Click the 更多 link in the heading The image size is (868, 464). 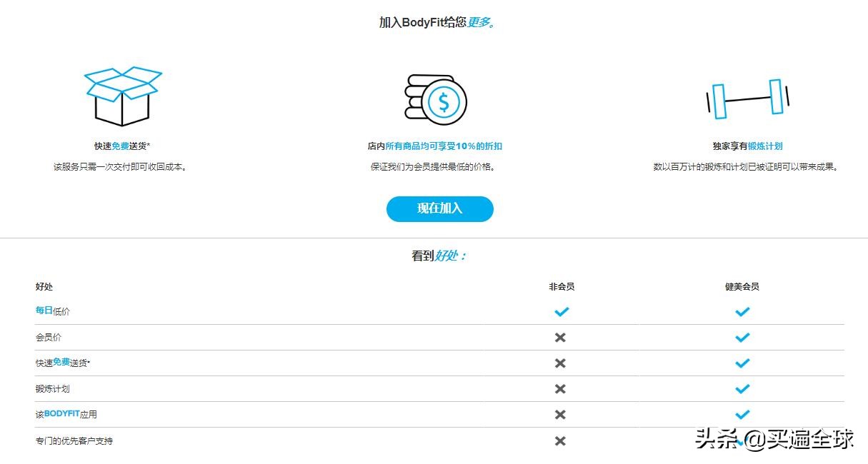click(479, 22)
